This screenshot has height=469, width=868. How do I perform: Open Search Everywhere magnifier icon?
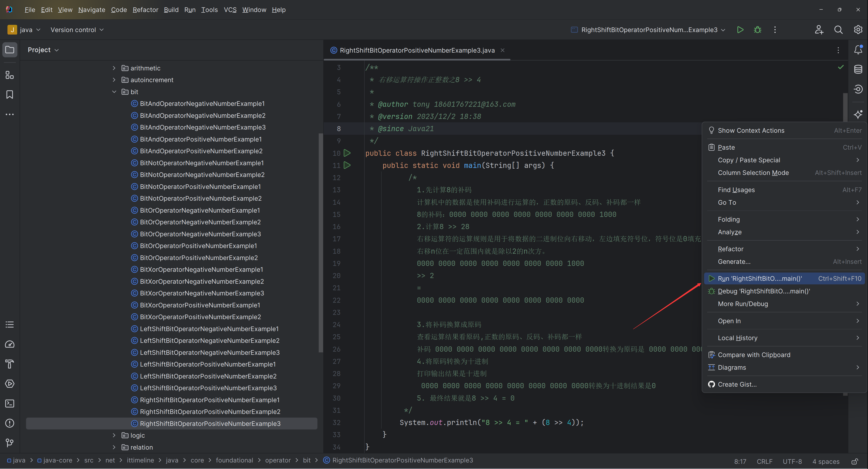(x=838, y=30)
